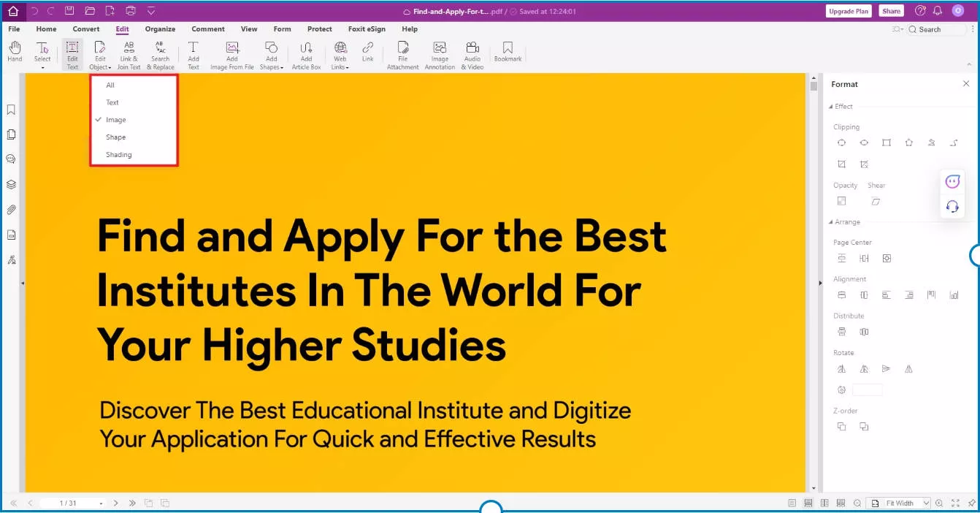Screen dimensions: 980x513
Task: Open a file using the folder icon
Action: [90, 11]
